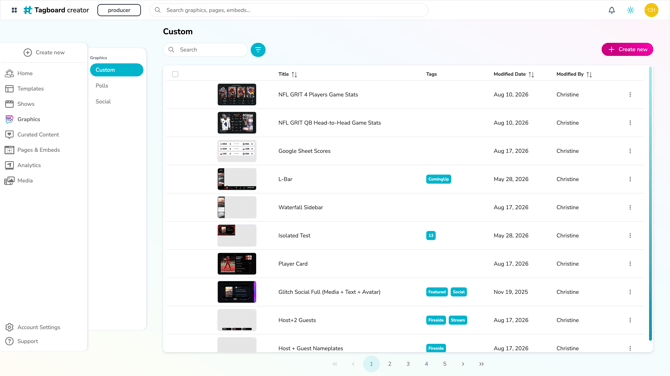Go to Home in the sidebar

click(x=25, y=73)
